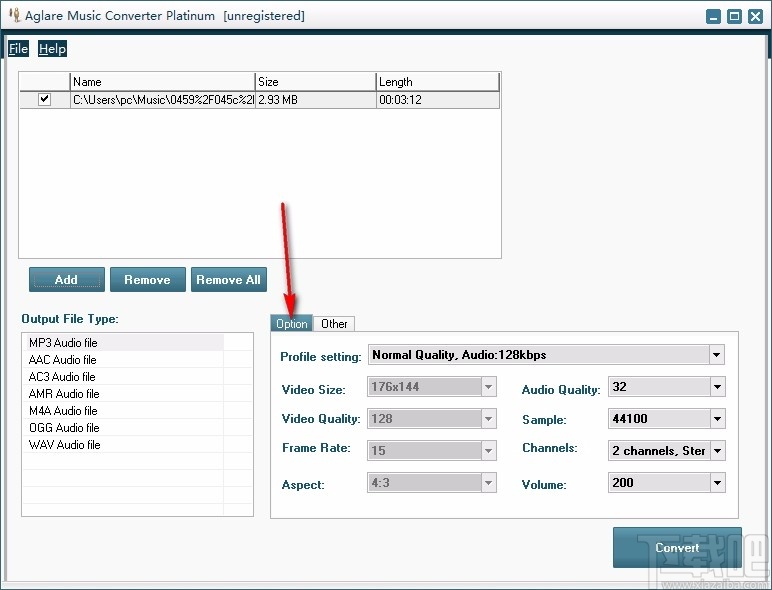Open the Sample rate dropdown arrow
Image resolution: width=772 pixels, height=590 pixels.
pos(717,419)
